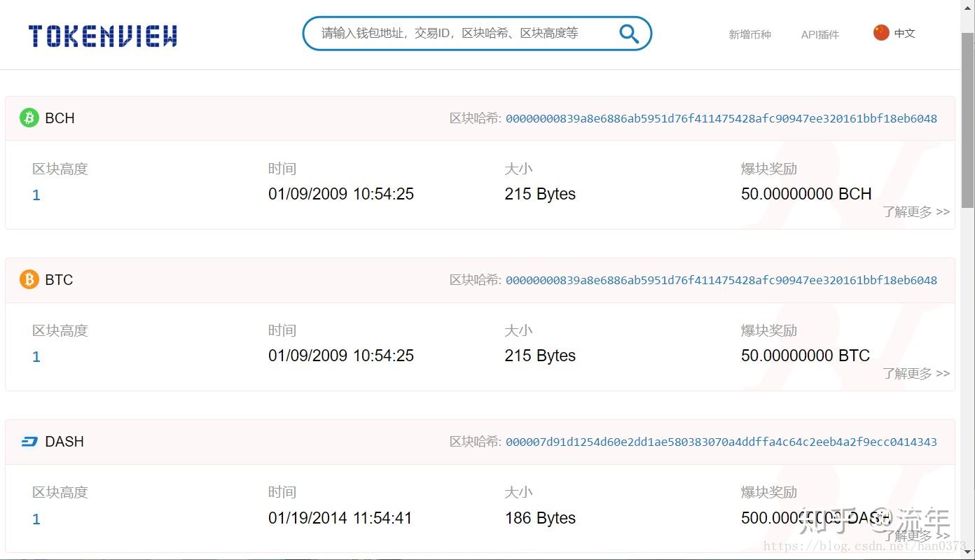Screen dimensions: 975x560
Task: Open the DASH block hash link
Action: point(721,442)
